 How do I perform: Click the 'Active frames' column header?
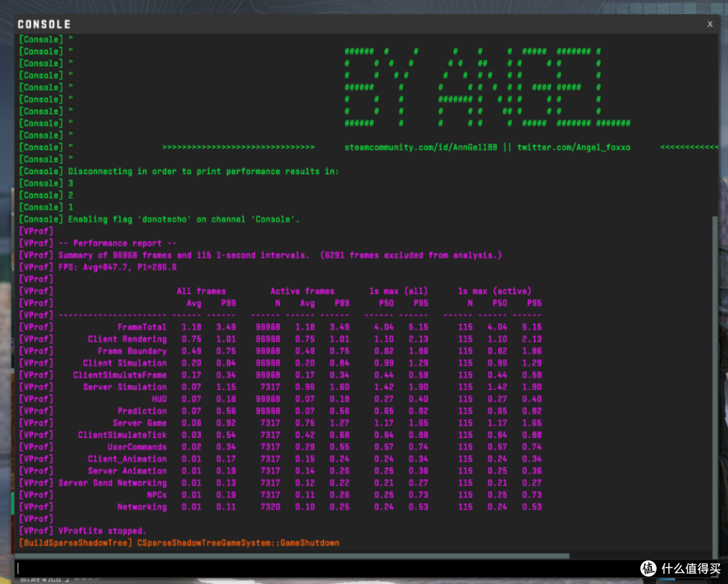(302, 291)
